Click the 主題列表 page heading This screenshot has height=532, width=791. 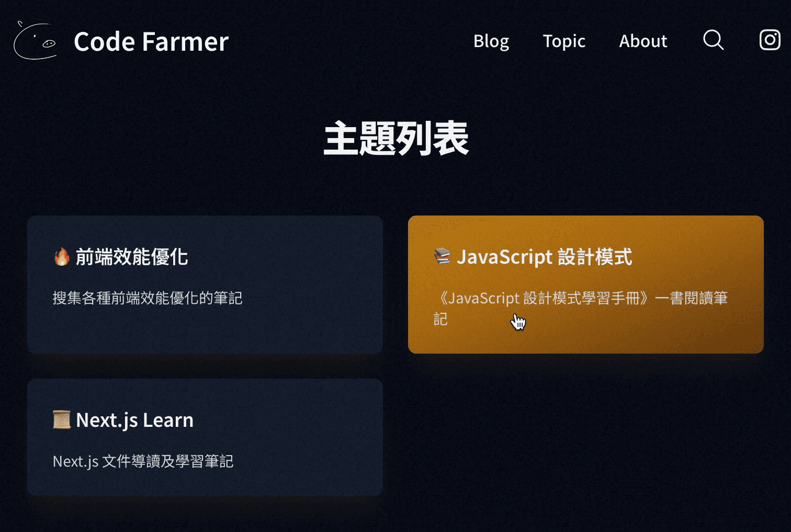pyautogui.click(x=395, y=139)
